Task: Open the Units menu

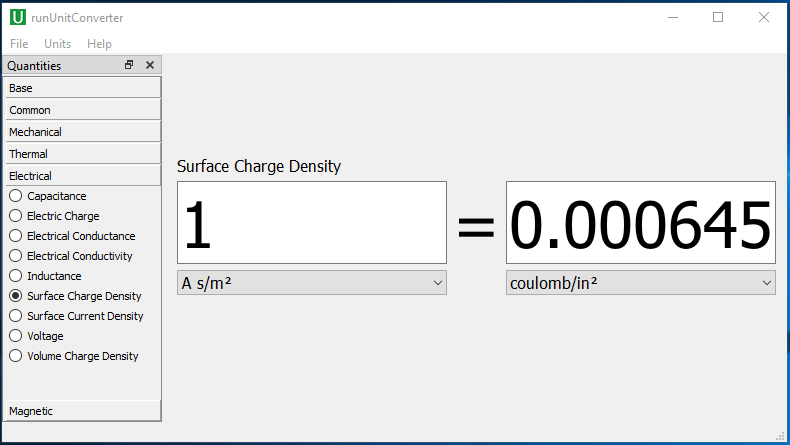Action: click(x=57, y=44)
